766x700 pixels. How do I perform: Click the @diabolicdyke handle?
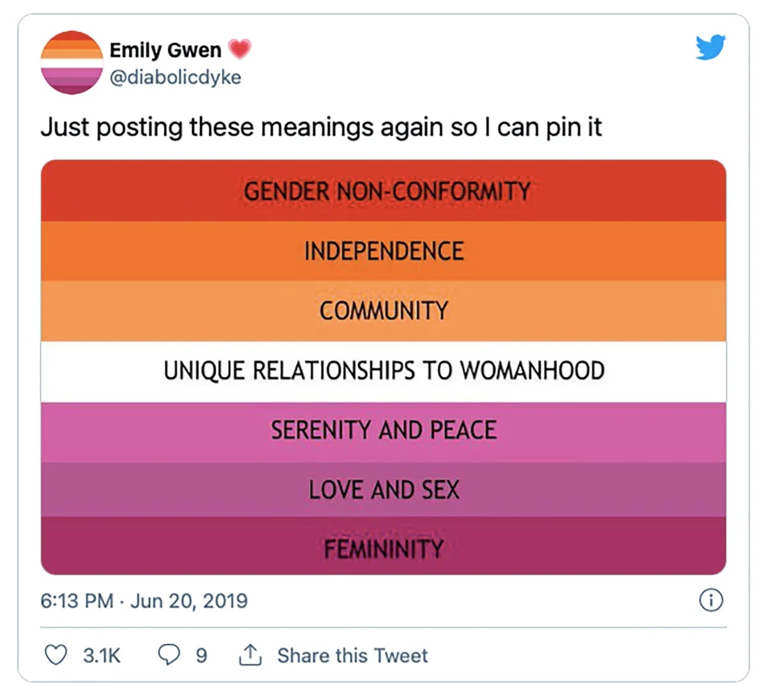(x=176, y=77)
